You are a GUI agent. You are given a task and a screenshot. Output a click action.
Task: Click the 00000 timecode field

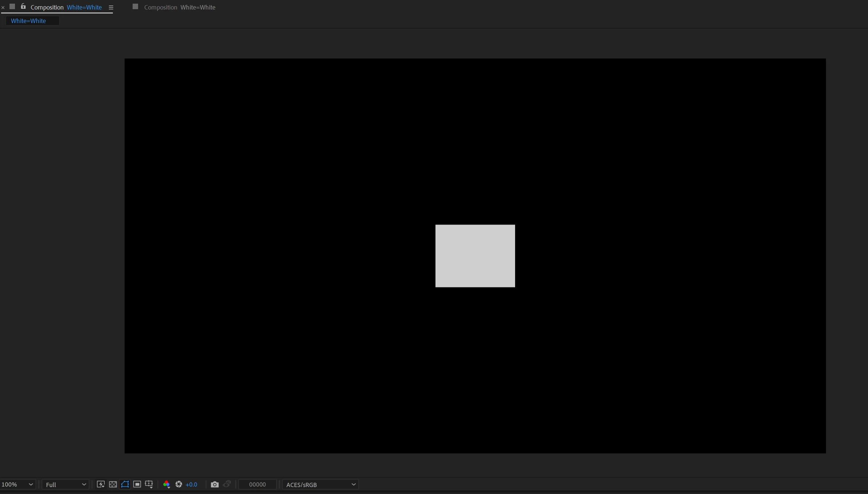pyautogui.click(x=257, y=484)
